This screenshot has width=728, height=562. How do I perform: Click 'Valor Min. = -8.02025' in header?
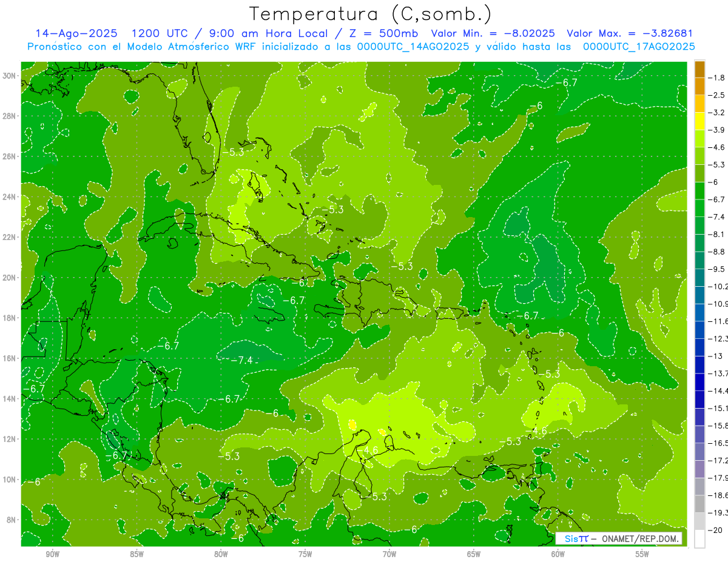[x=492, y=33]
